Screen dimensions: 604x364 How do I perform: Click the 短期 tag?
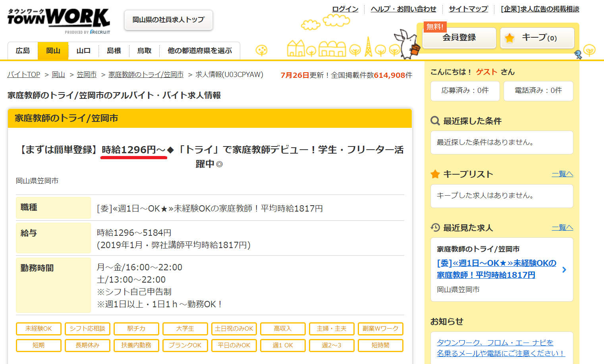click(x=39, y=345)
